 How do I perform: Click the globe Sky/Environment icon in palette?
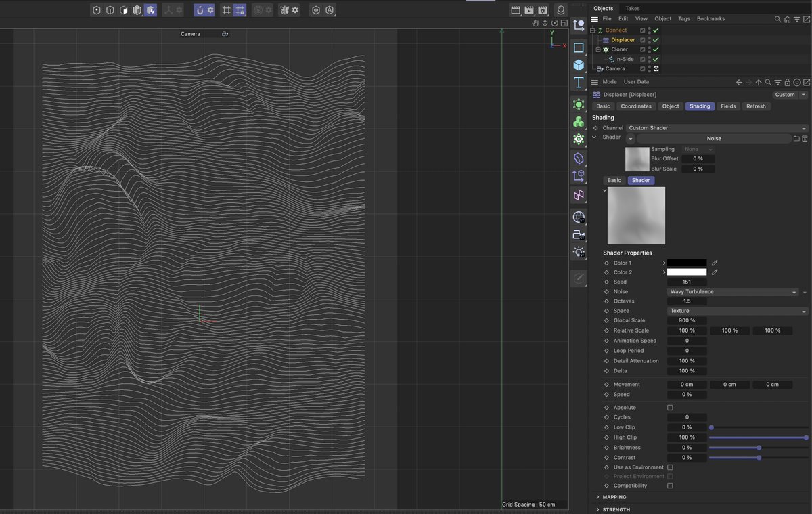[x=579, y=217]
